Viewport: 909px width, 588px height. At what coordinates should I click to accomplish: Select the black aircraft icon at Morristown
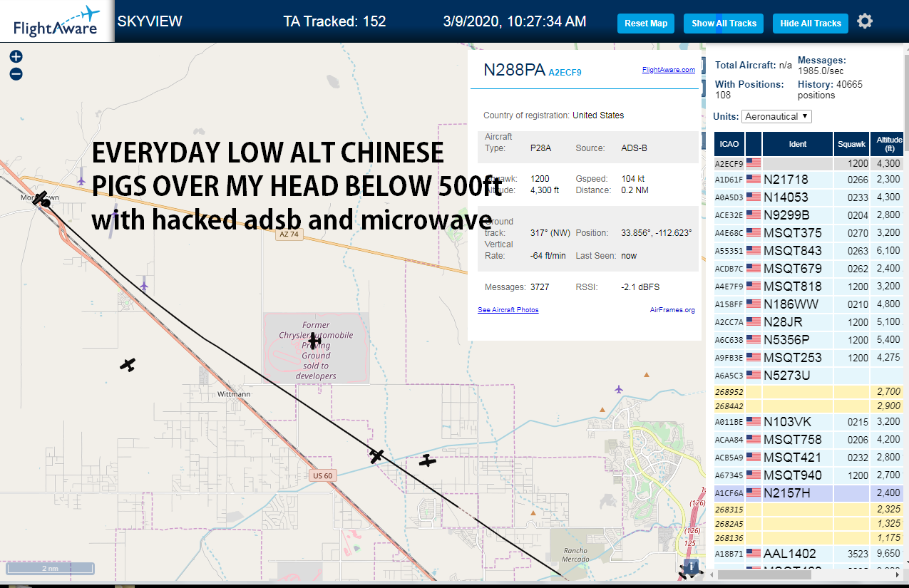tap(41, 199)
